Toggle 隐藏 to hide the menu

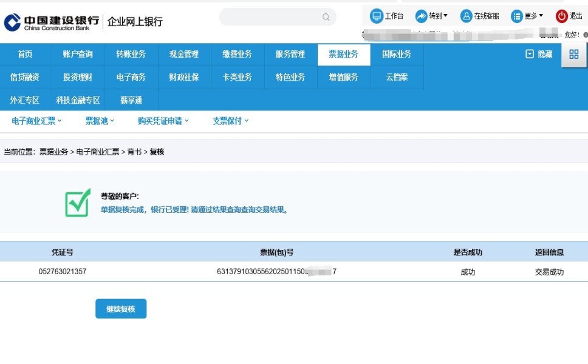pos(539,55)
